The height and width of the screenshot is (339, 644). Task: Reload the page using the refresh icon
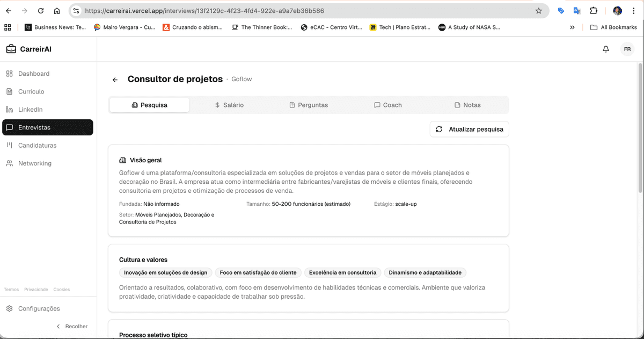pos(40,10)
